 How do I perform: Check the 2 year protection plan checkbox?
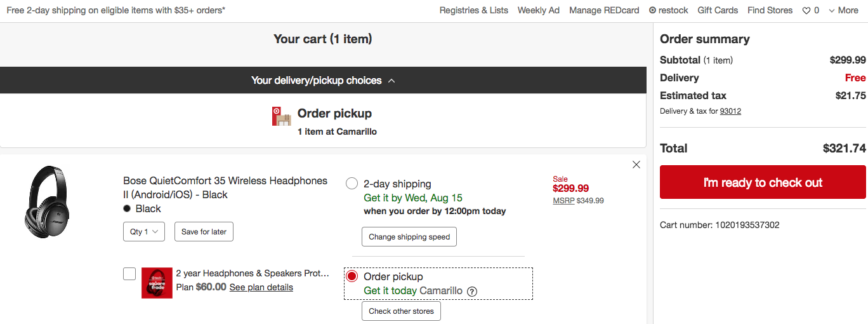129,274
